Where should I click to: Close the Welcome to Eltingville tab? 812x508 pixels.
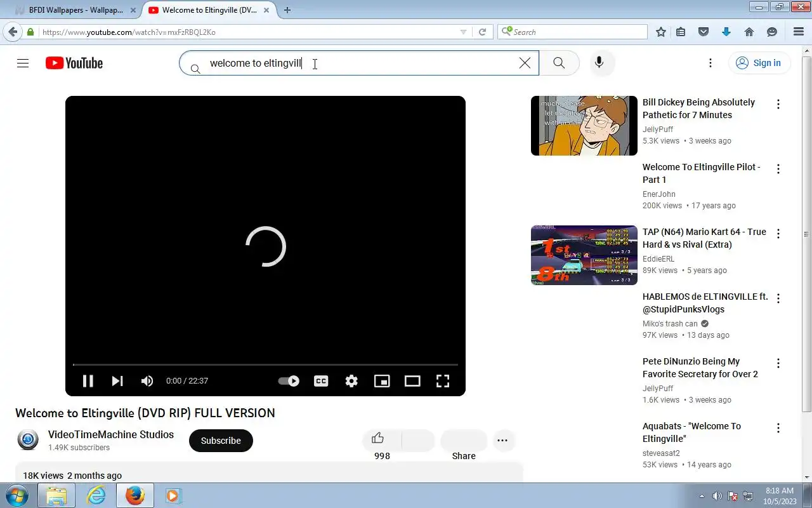click(x=267, y=10)
